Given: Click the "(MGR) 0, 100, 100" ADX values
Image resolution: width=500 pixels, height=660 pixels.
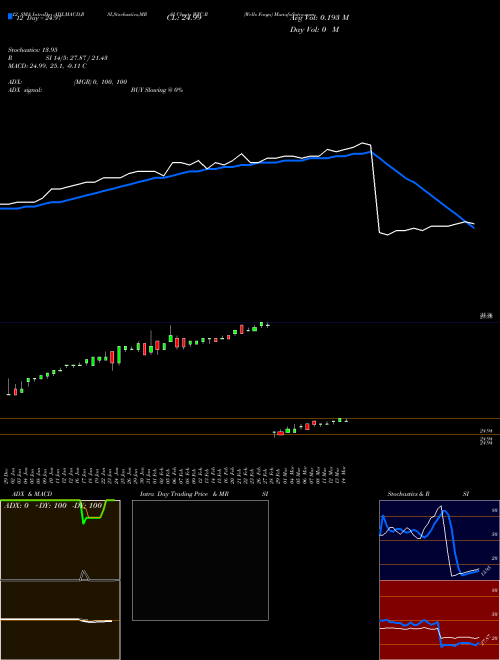Looking at the screenshot, I should [100, 82].
